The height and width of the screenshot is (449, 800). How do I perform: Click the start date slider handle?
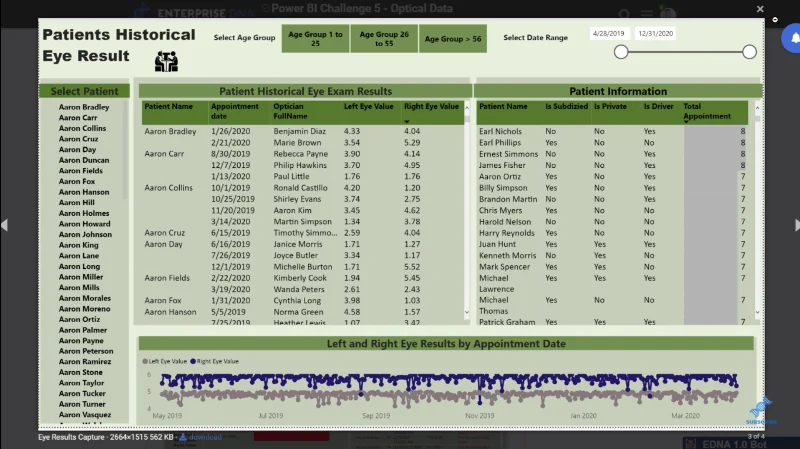[621, 52]
